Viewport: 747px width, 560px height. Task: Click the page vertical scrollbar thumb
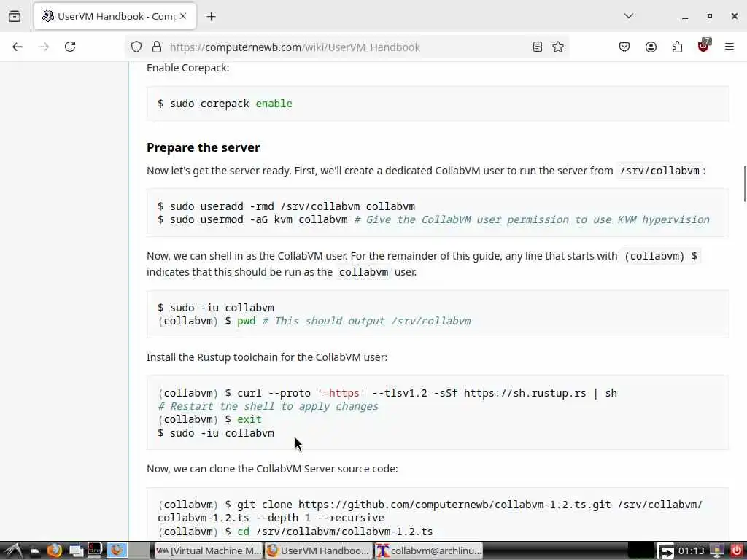[x=745, y=184]
